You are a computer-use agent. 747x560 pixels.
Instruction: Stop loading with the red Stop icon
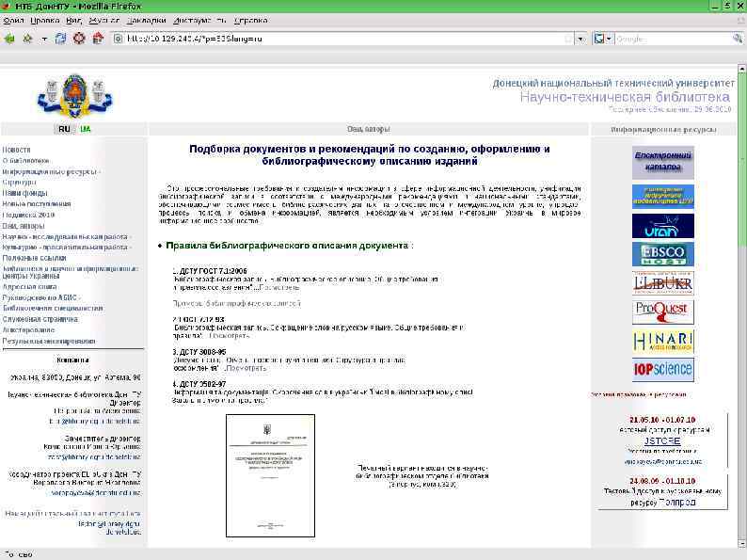pos(79,39)
